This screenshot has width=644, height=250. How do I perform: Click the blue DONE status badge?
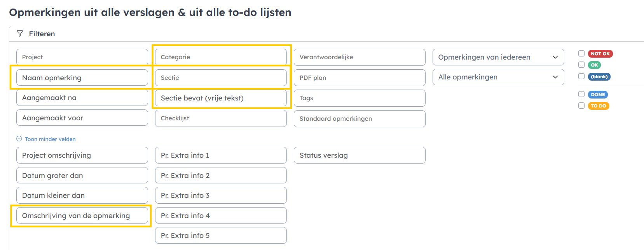(x=598, y=95)
